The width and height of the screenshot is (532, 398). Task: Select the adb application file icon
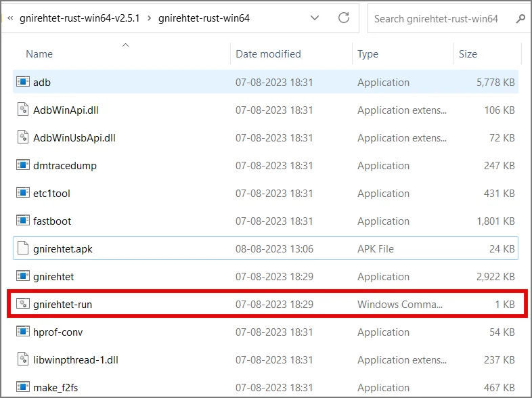point(23,82)
